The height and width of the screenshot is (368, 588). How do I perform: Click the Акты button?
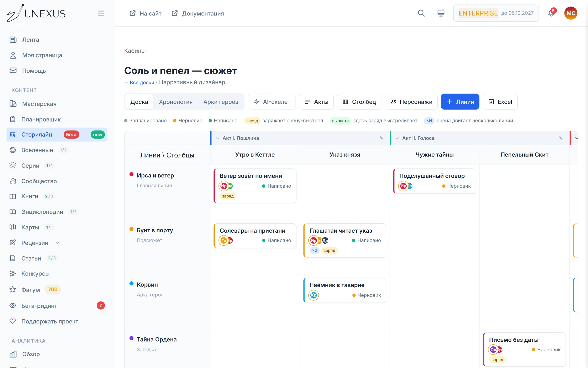point(316,102)
